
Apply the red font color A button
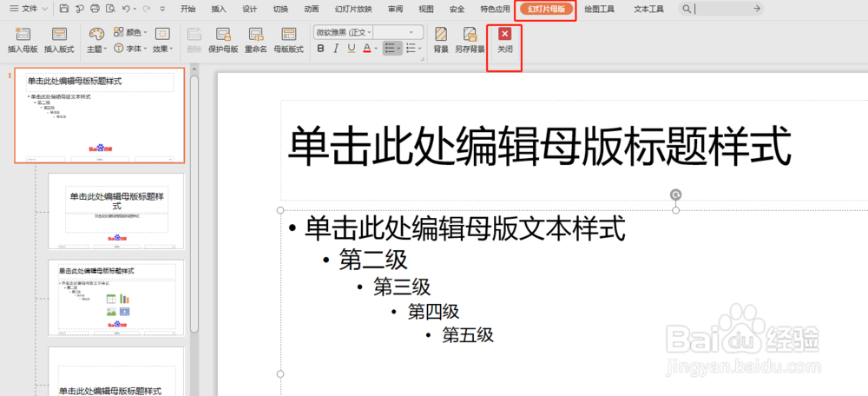(x=366, y=49)
